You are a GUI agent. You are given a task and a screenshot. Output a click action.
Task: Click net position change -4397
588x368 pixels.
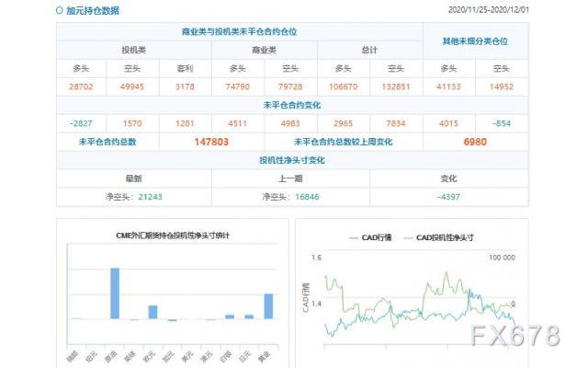448,197
